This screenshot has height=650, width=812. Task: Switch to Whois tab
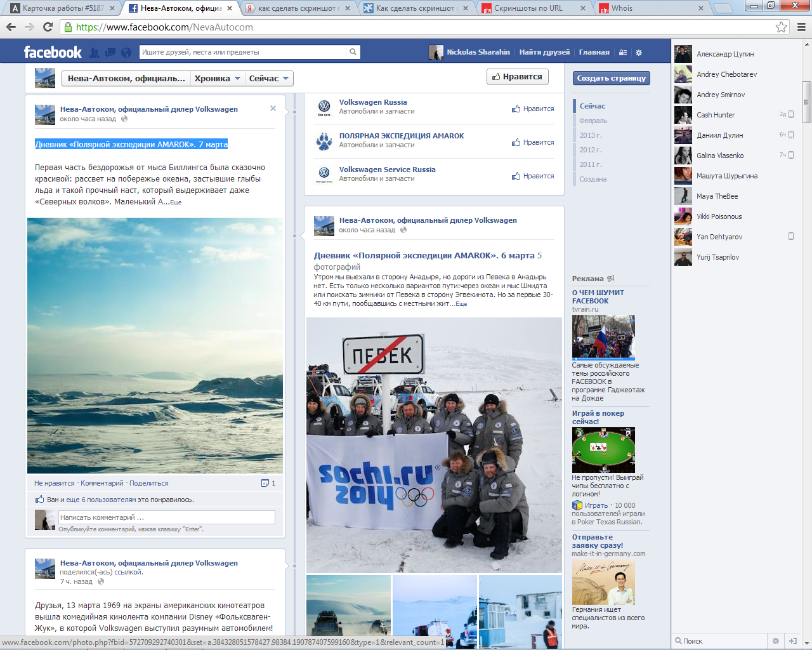(650, 8)
